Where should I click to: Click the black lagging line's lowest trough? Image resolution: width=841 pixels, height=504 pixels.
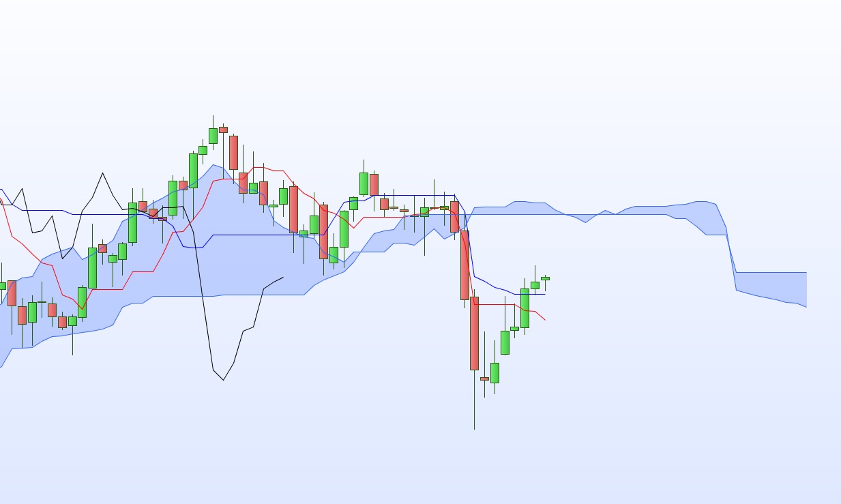(223, 379)
